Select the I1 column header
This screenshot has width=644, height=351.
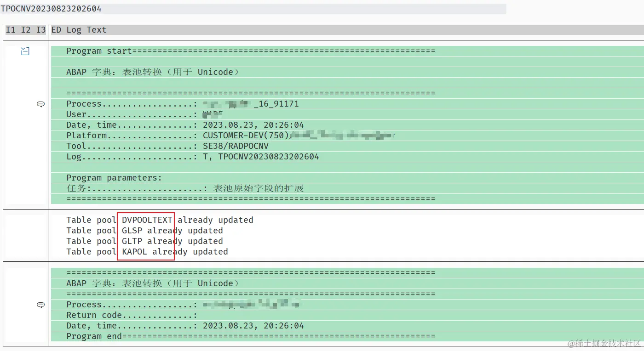point(11,30)
